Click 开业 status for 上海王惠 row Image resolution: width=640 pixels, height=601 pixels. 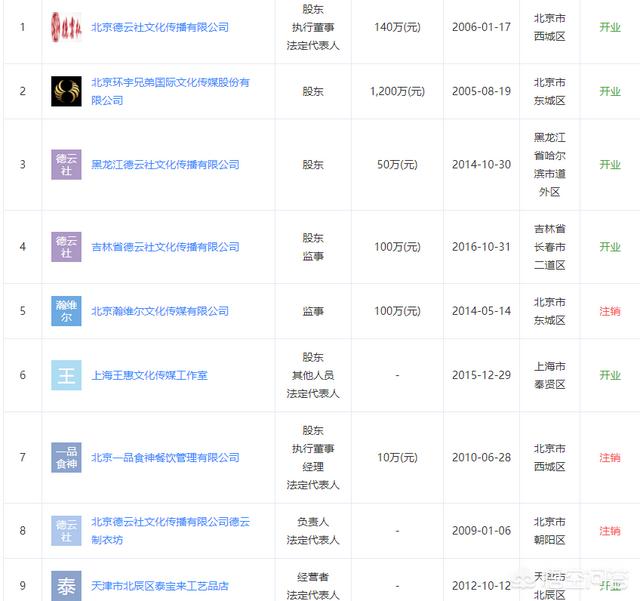pyautogui.click(x=610, y=375)
